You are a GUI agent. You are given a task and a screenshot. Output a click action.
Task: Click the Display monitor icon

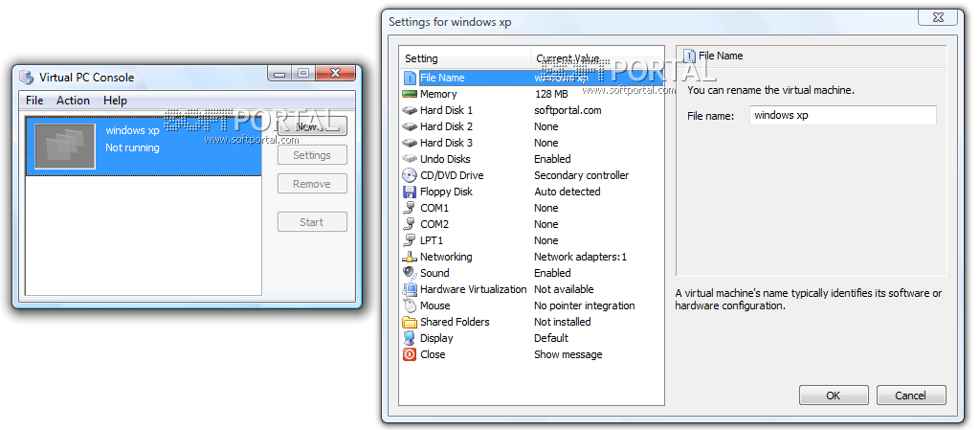(x=410, y=339)
